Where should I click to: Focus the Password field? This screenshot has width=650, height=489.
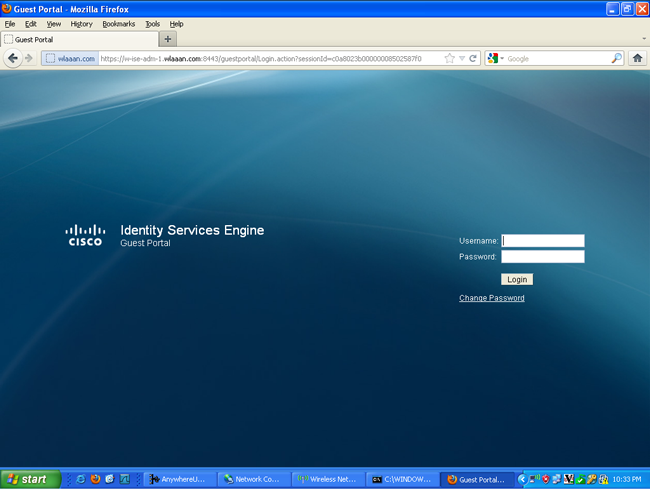point(543,257)
